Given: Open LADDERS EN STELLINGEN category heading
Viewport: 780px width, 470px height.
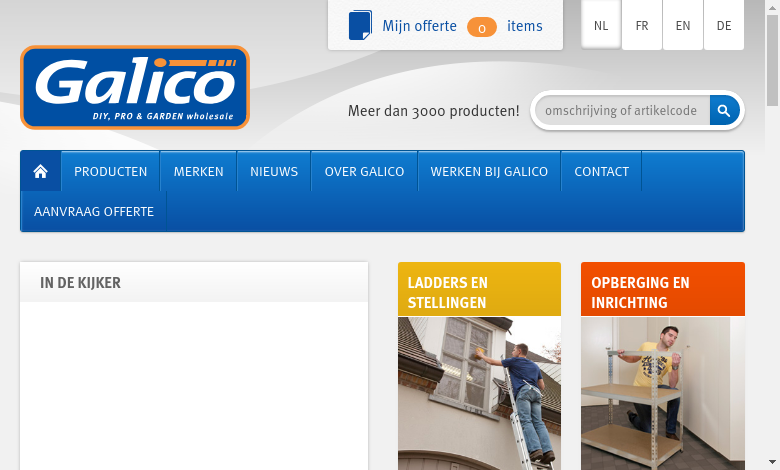Looking at the screenshot, I should pyautogui.click(x=480, y=289).
